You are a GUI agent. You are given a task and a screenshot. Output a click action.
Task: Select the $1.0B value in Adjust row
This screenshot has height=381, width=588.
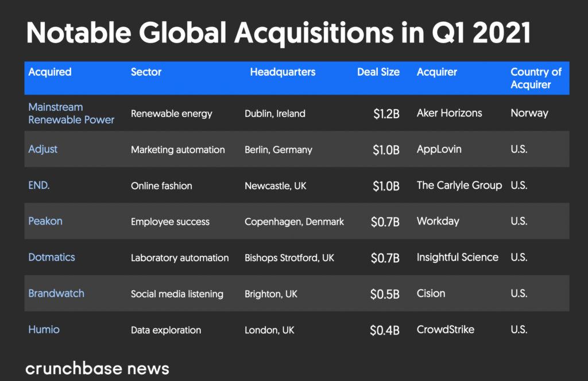[x=386, y=150]
